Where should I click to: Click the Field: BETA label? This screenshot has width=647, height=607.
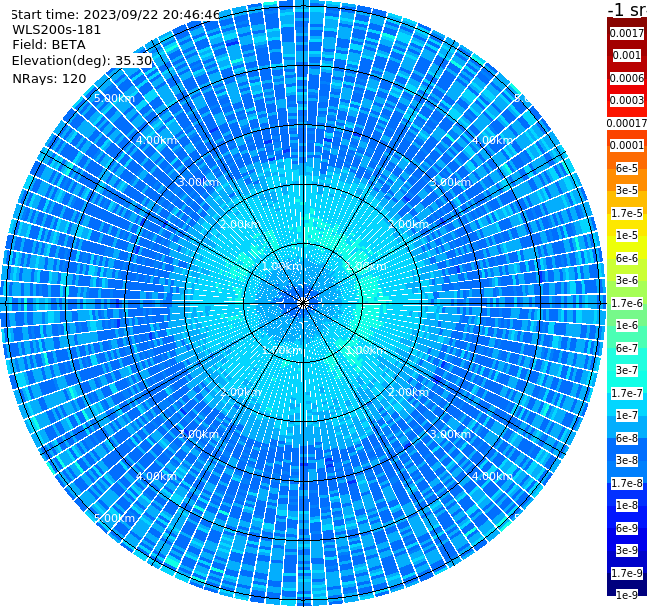(x=49, y=45)
